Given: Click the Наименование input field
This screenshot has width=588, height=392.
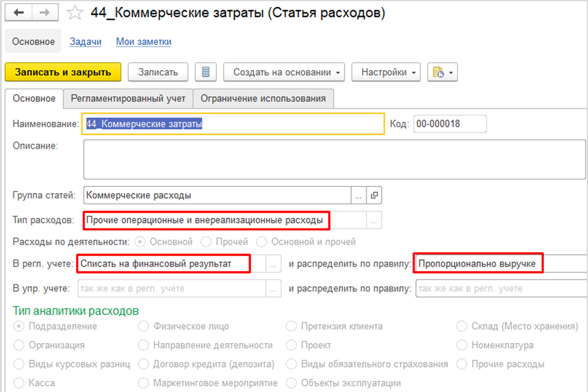Looking at the screenshot, I should point(232,124).
